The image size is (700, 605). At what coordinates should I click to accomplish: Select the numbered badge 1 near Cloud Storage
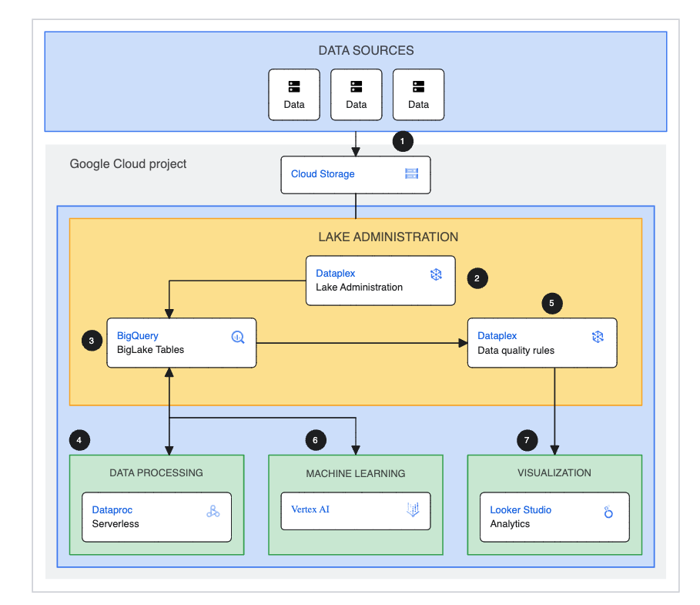tap(402, 141)
